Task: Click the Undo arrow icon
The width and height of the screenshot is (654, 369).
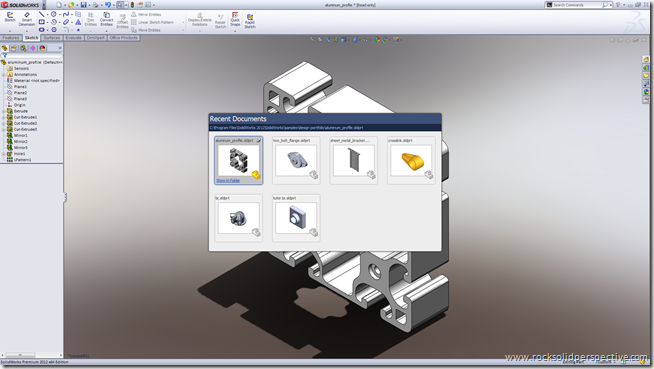Action: 108,5
